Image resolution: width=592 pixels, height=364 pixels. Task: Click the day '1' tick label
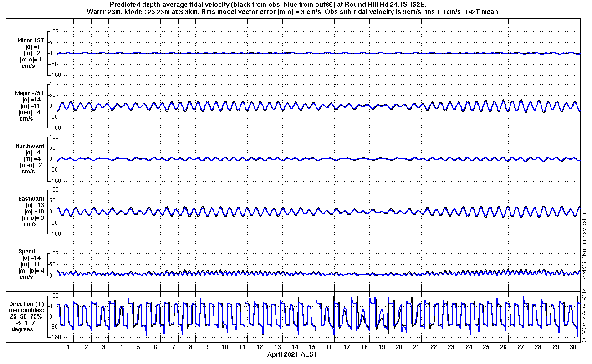coord(69,347)
